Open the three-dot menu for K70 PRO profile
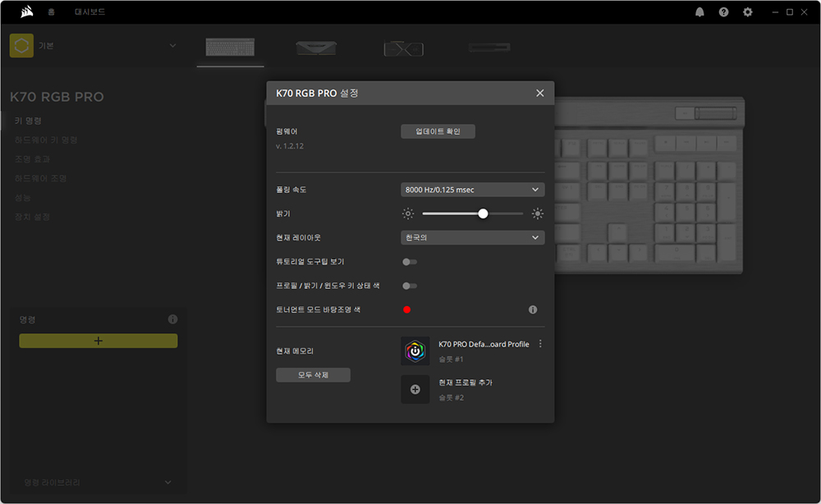The image size is (821, 504). (x=540, y=344)
